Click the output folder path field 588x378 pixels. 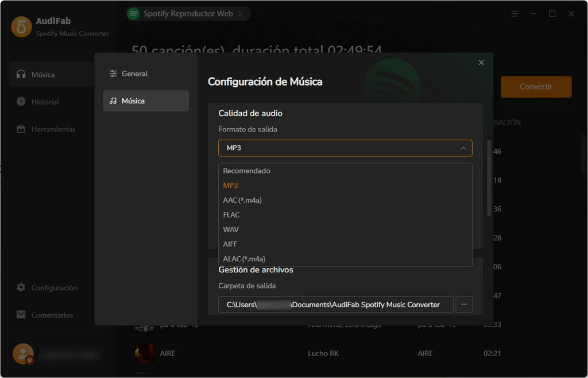click(x=335, y=304)
